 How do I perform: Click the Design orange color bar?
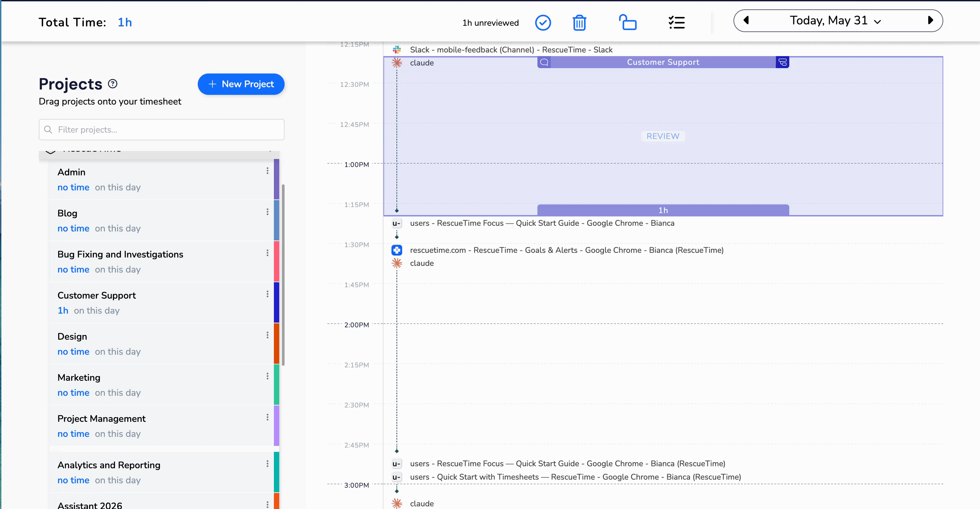click(277, 344)
